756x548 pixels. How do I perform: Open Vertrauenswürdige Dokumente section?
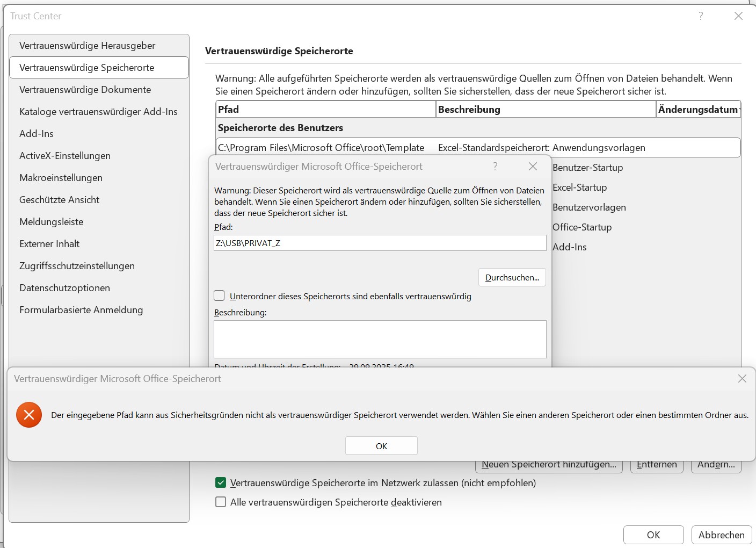(99, 90)
